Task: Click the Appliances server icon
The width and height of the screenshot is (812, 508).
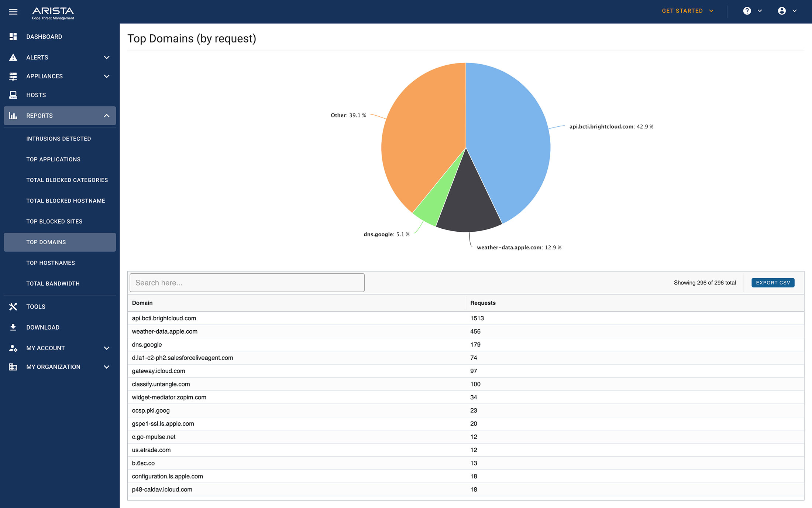Action: point(13,76)
